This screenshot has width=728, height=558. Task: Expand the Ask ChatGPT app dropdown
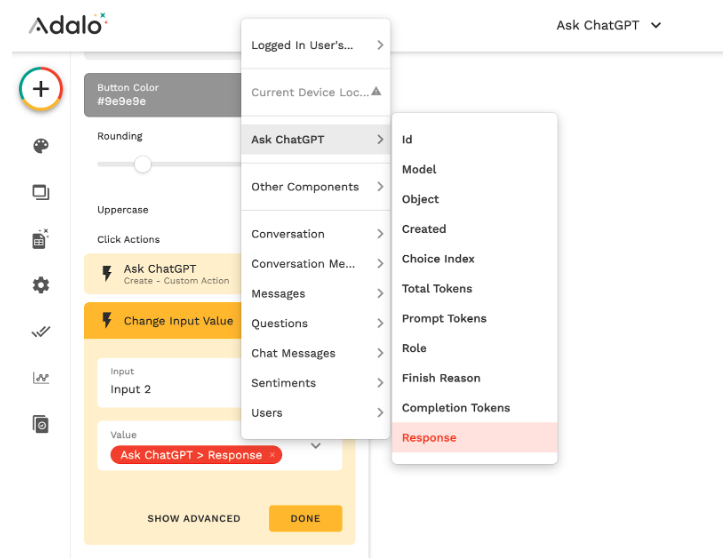(x=609, y=25)
